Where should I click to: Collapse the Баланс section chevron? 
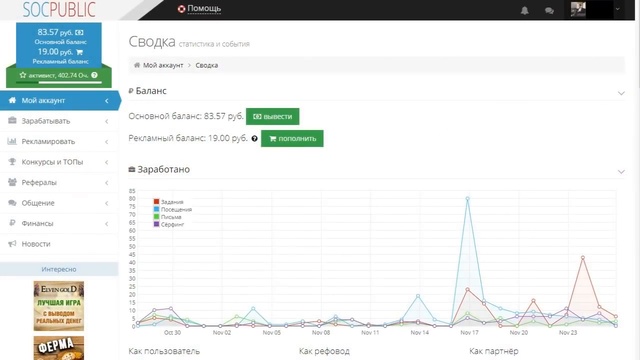coord(621,93)
